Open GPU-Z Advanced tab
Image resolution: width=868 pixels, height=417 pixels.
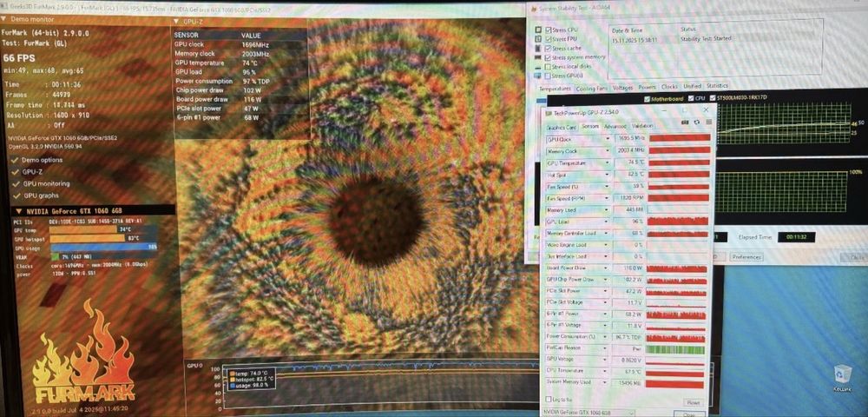point(615,126)
